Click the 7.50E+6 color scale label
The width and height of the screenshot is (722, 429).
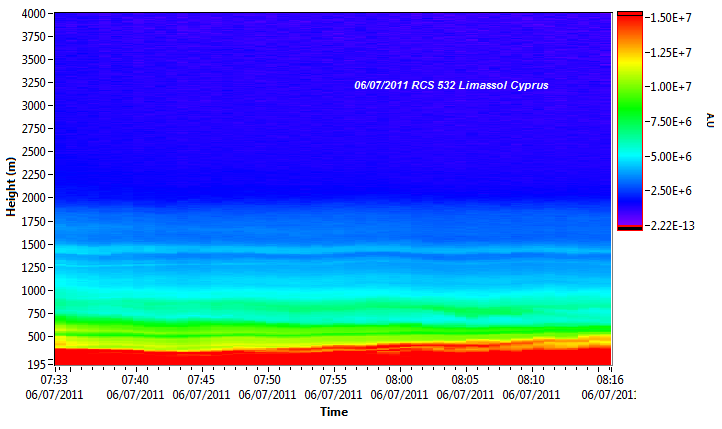(x=667, y=121)
